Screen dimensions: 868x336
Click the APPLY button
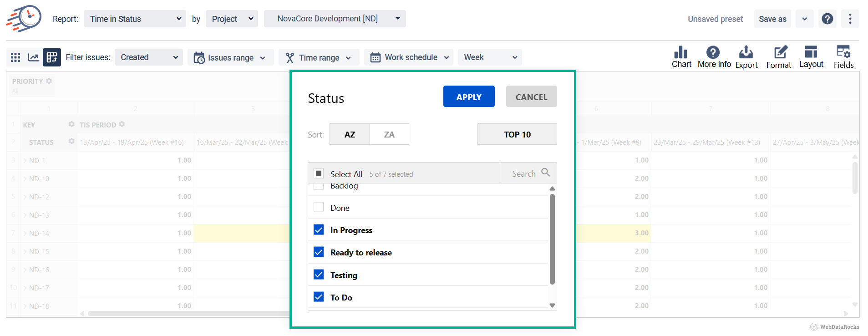tap(469, 97)
